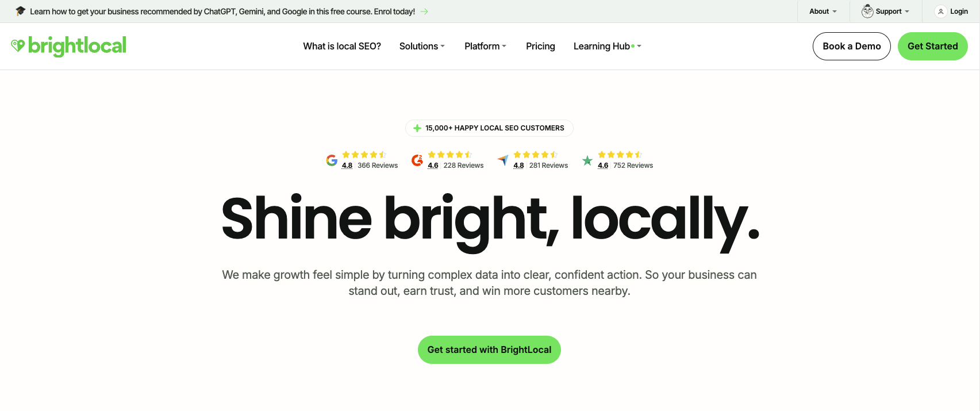Click the graduation cap icon in banner
Screen dimensions: 980x411
pos(20,11)
